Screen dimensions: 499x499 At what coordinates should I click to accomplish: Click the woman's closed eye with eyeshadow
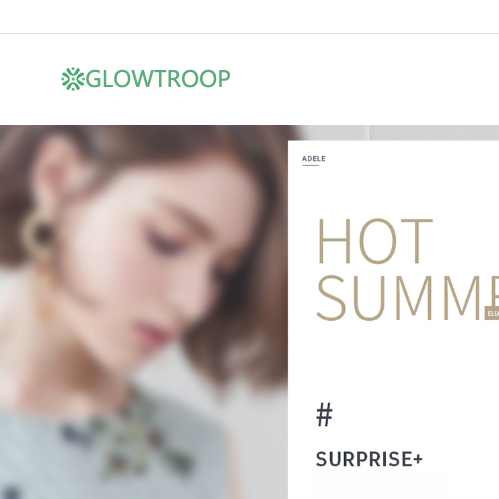[164, 245]
